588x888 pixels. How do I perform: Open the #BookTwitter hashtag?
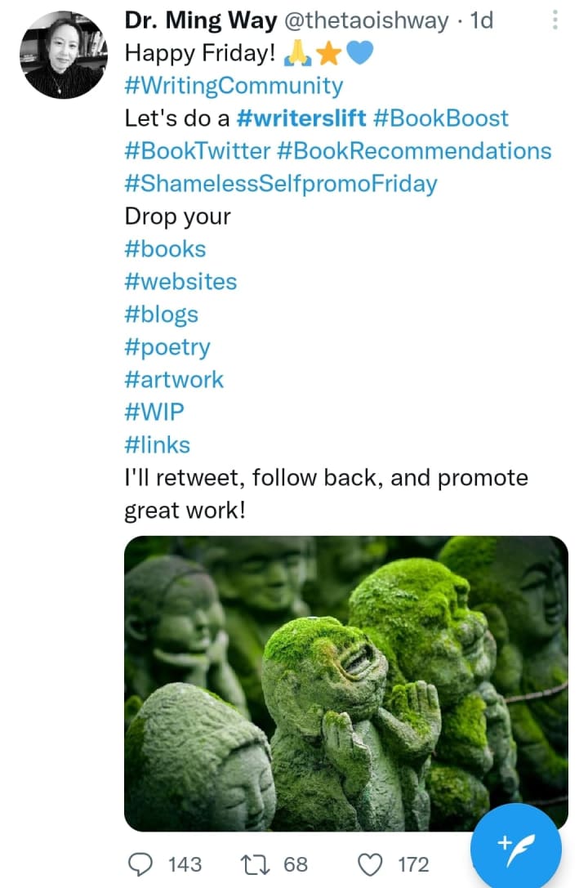(197, 151)
